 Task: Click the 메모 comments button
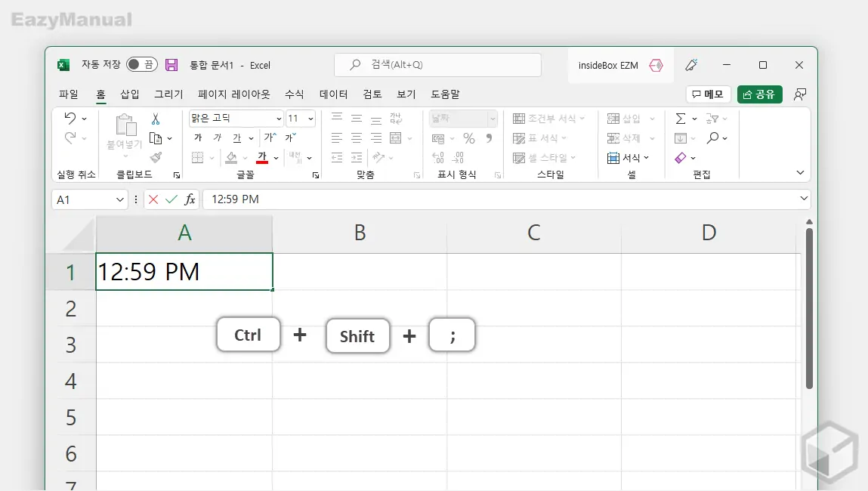click(707, 94)
